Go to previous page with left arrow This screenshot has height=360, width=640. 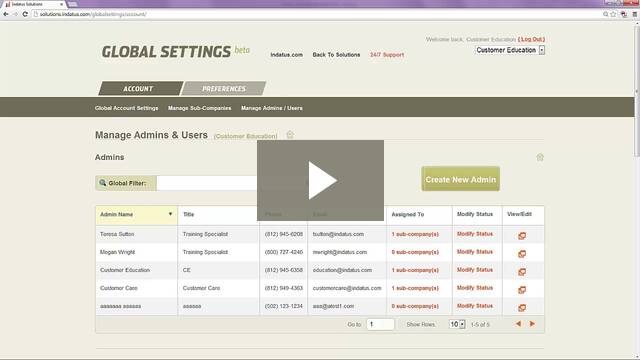pos(518,324)
